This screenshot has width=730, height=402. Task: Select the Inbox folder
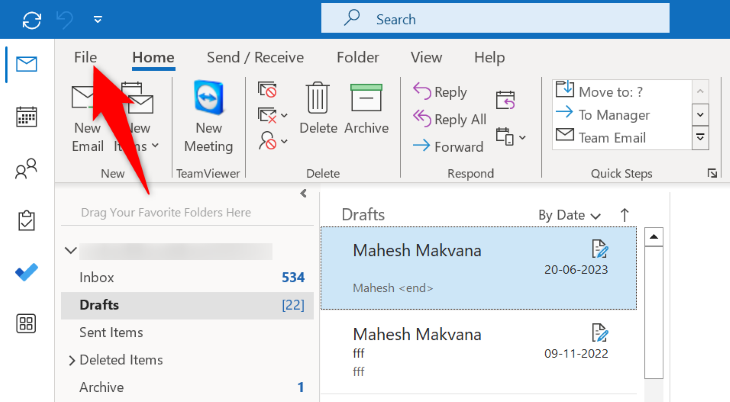click(x=97, y=277)
